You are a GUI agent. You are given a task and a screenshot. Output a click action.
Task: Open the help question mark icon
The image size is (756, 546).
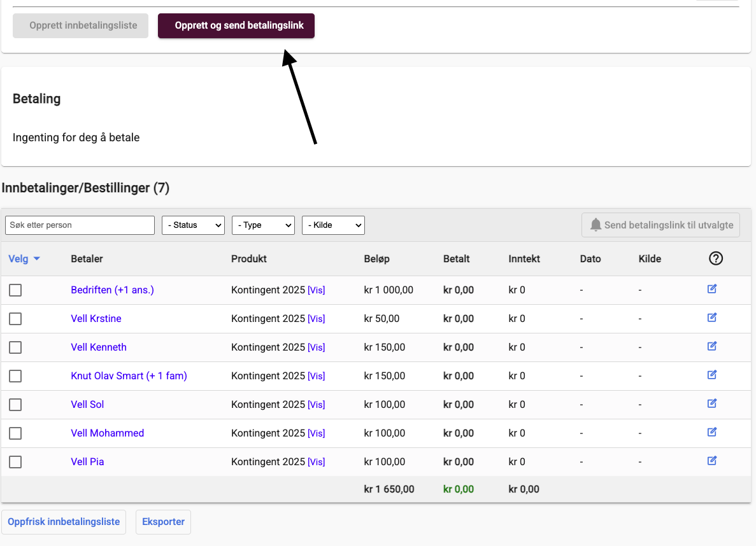716,258
